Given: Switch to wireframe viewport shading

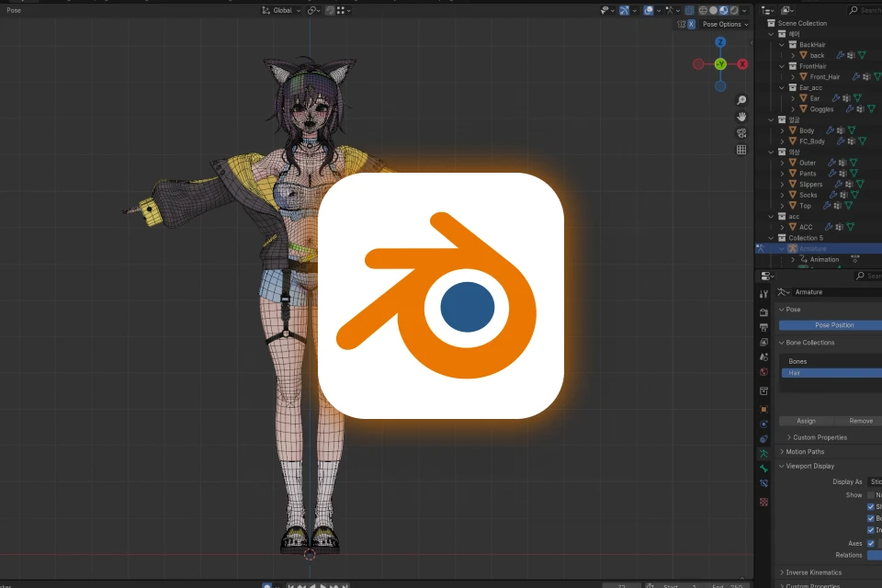Looking at the screenshot, I should click(703, 10).
